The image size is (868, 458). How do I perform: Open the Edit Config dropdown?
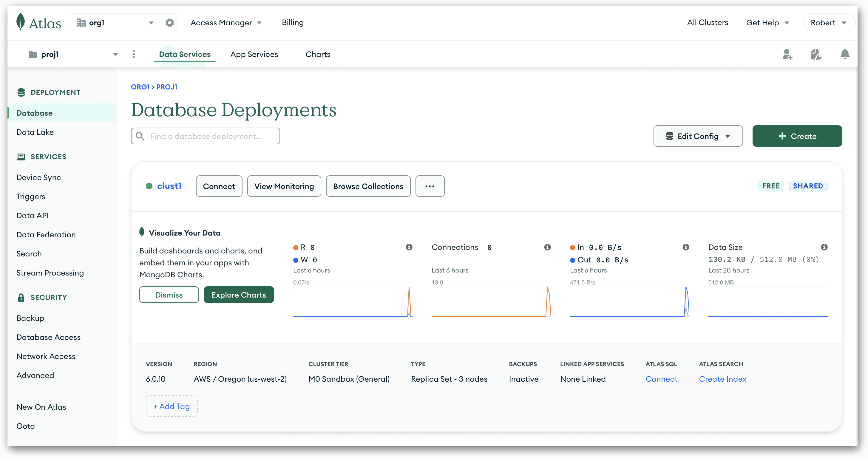[x=698, y=136]
